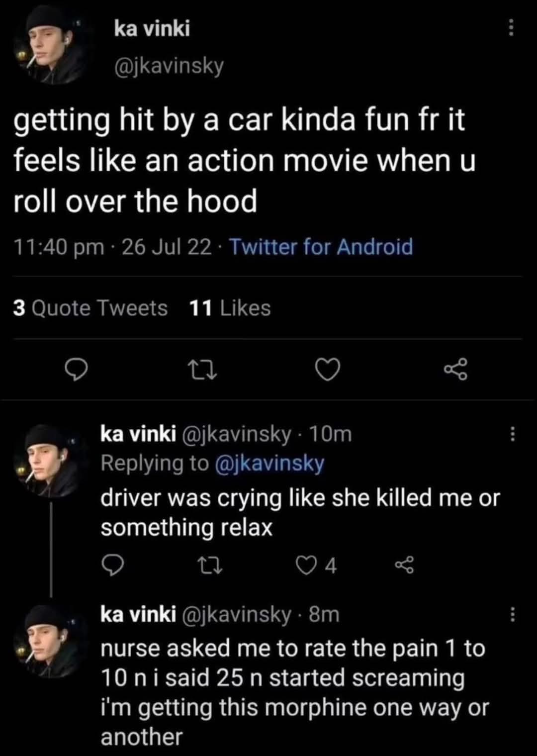Viewport: 537px width, 756px height.
Task: Open the 'ka vinki' name at the top
Action: coord(152,29)
